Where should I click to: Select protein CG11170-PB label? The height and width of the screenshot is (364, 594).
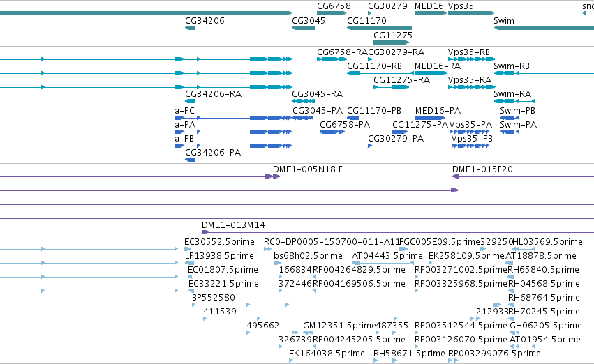[374, 112]
